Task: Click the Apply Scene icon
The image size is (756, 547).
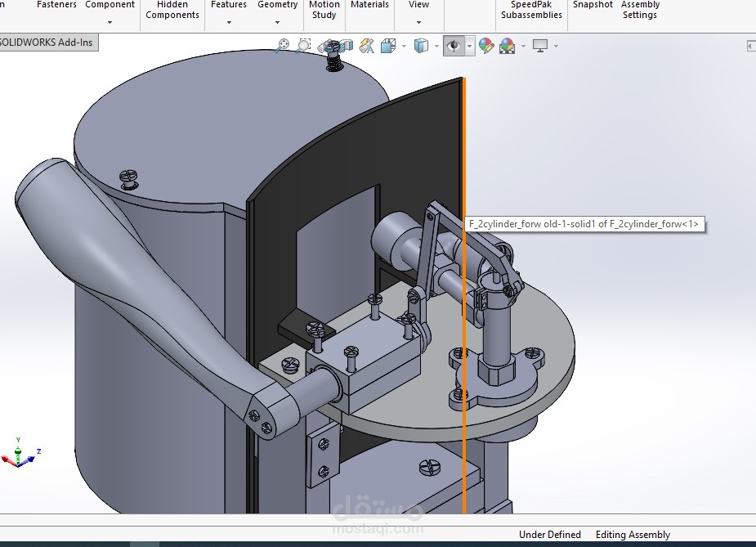Action: pyautogui.click(x=507, y=46)
